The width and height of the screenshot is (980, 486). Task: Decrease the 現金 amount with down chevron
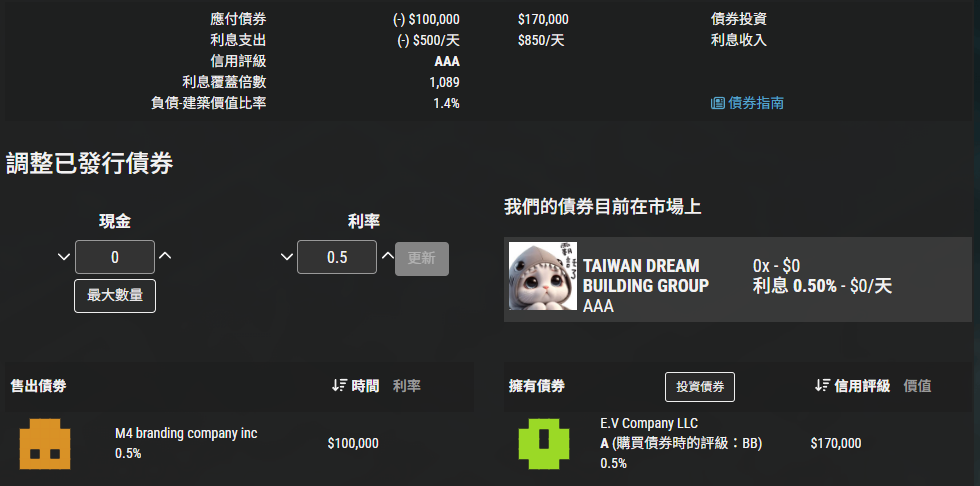[x=64, y=257]
